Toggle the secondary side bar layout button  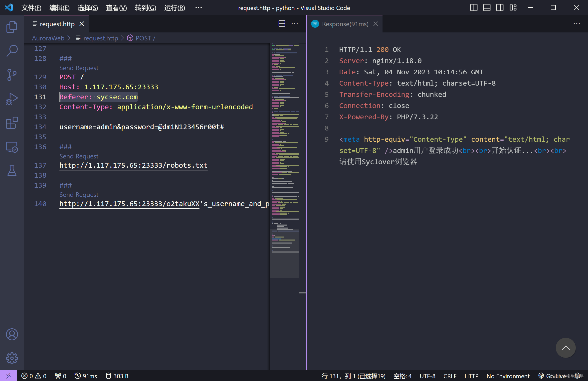500,8
